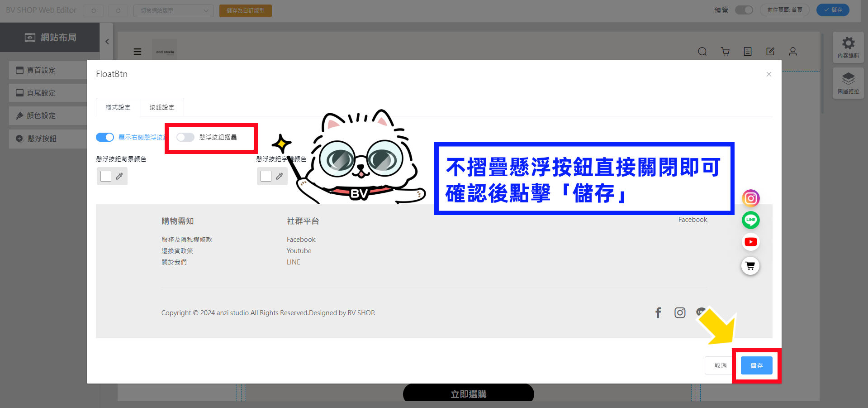Open the user account icon in header
Viewport: 868px width, 408px height.
click(x=793, y=52)
